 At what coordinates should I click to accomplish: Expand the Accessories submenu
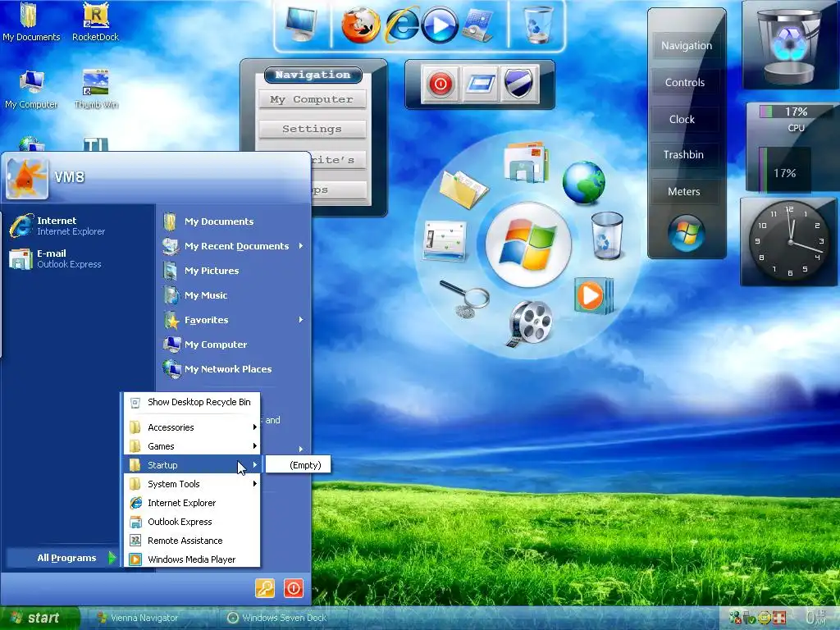[192, 427]
